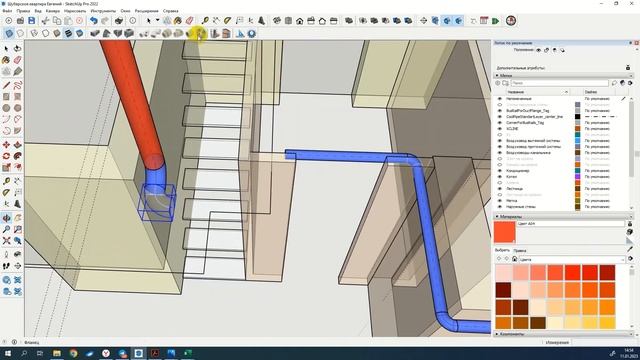
Task: Activate the Orbit tool in left toolbar
Action: 6,218
